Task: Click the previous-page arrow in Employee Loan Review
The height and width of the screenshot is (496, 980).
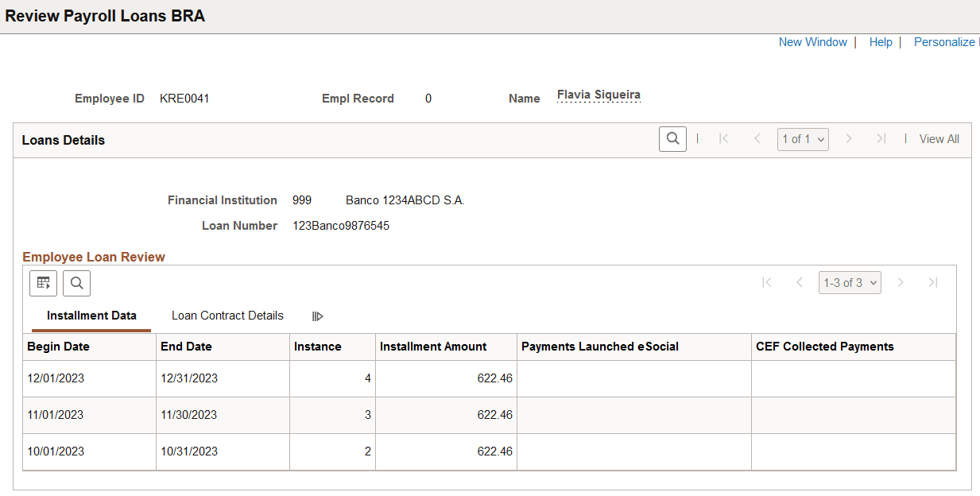Action: (x=799, y=282)
